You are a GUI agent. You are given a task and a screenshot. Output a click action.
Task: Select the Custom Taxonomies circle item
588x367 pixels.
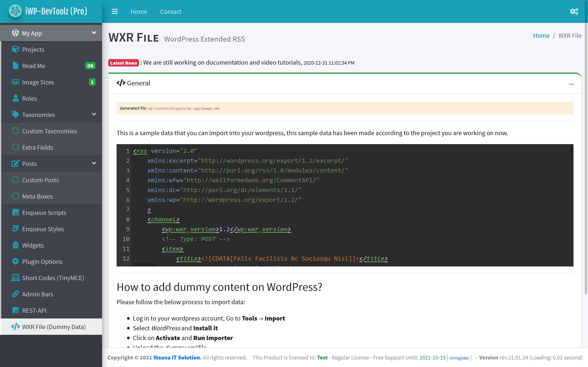tap(16, 131)
